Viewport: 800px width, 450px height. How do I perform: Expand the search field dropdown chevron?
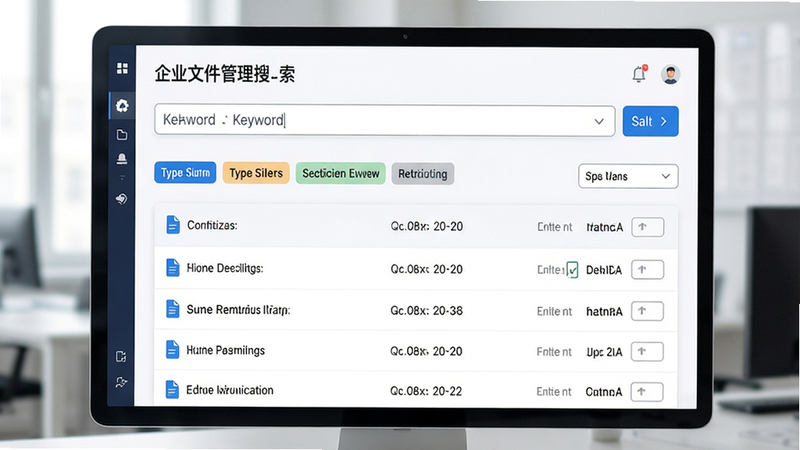[599, 121]
